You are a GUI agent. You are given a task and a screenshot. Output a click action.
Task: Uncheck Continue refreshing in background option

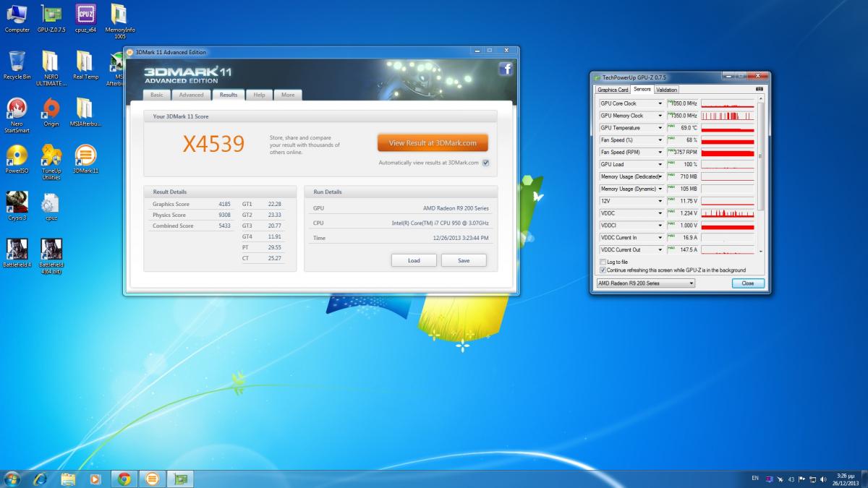[603, 270]
